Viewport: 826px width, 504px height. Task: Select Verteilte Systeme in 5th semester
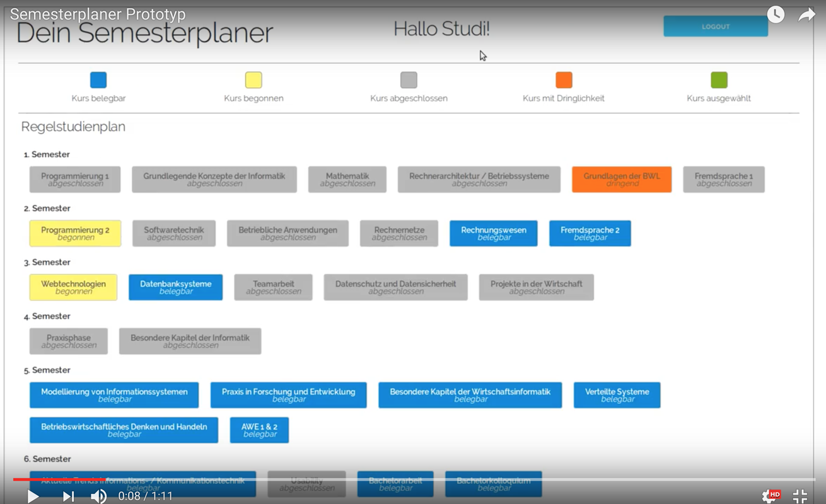(617, 395)
